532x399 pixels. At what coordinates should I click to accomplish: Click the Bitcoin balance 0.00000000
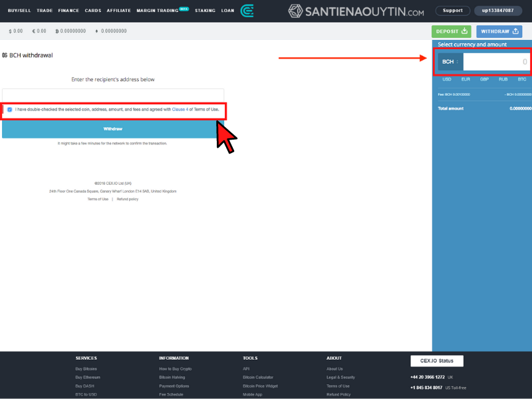[x=70, y=31]
